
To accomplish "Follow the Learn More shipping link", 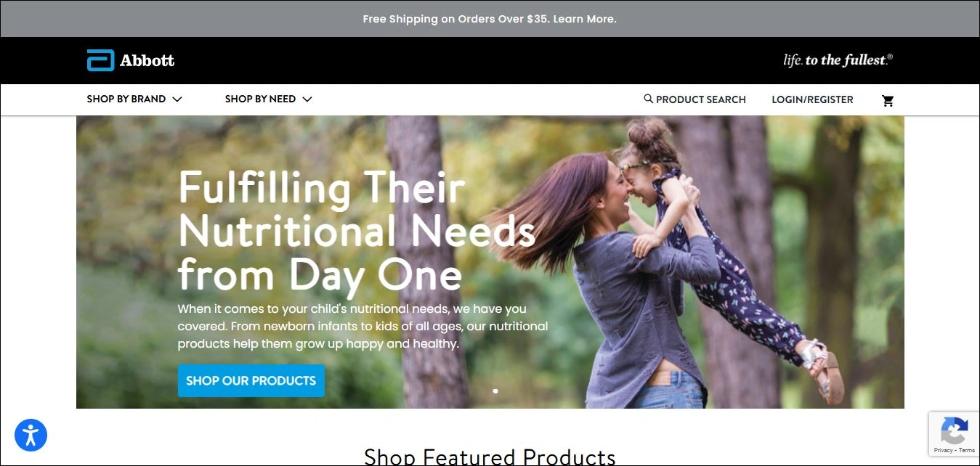I will point(585,19).
